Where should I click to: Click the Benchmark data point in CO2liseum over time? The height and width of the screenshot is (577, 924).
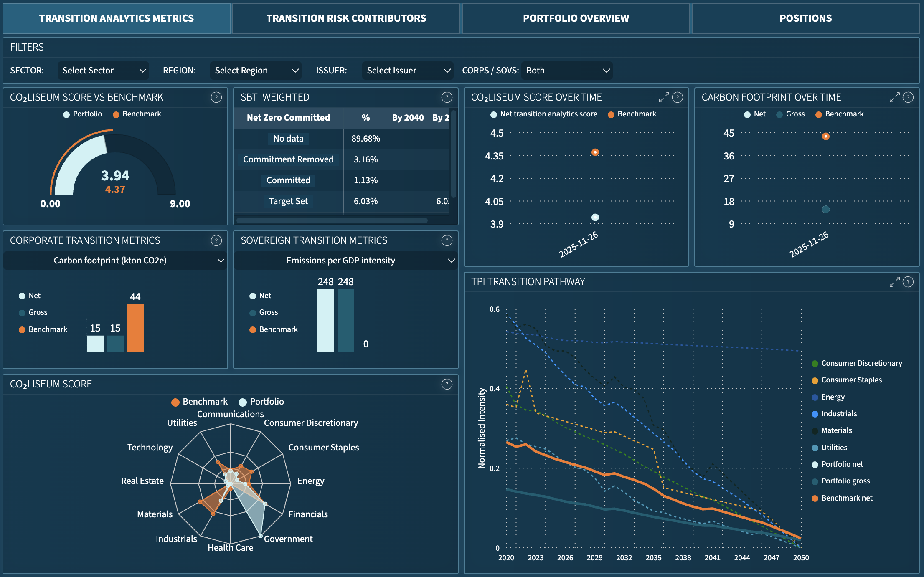tap(595, 152)
